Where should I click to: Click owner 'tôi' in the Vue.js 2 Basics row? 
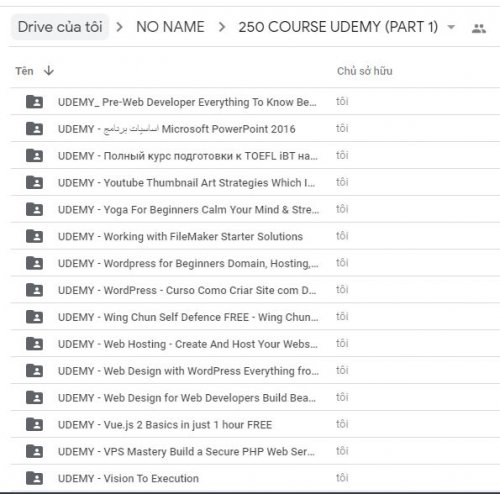click(342, 424)
